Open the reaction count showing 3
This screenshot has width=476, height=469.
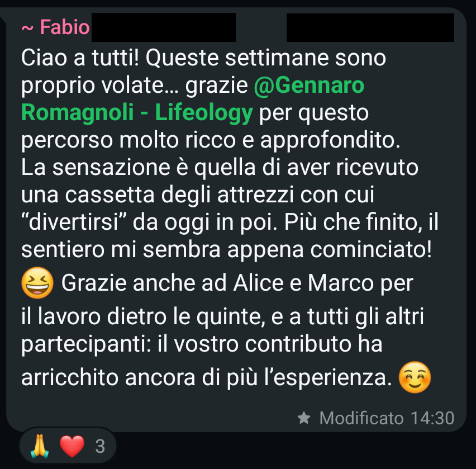click(x=100, y=446)
